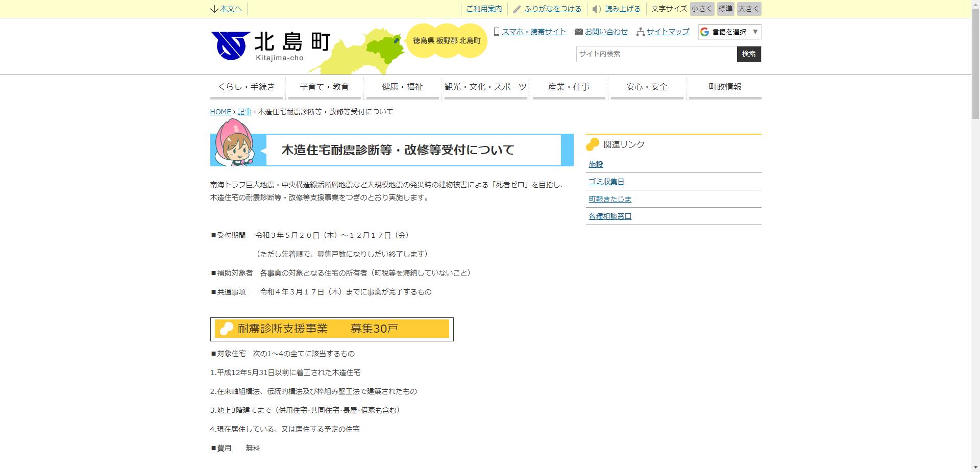The image size is (980, 472).
Task: Expand the 観光・文化・スポーツ navigation menu
Action: click(485, 87)
